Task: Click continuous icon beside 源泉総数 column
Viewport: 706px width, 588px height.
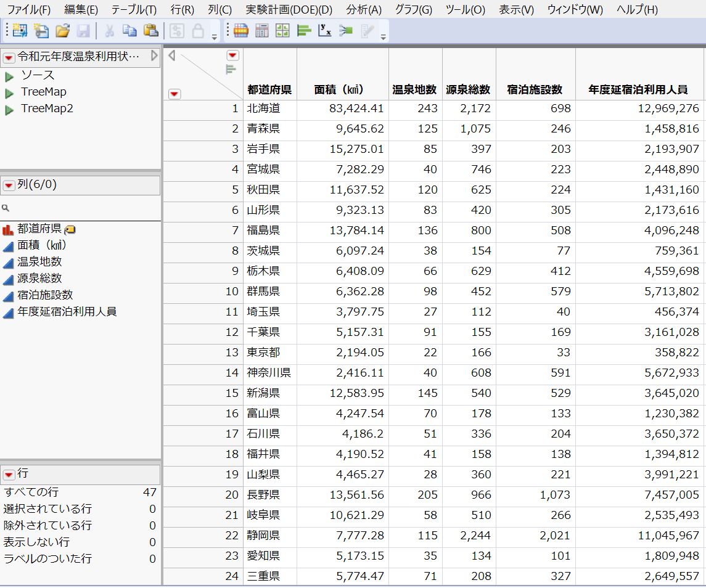Action: click(x=7, y=280)
